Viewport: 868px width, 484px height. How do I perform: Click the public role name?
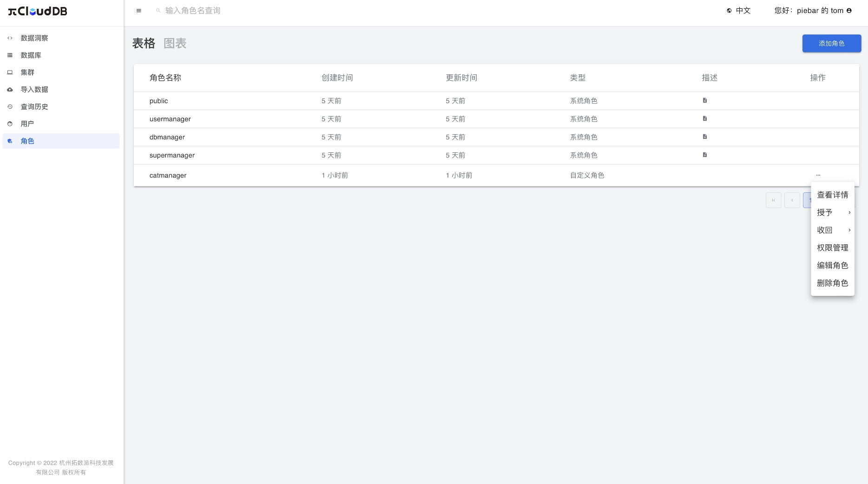coord(159,101)
